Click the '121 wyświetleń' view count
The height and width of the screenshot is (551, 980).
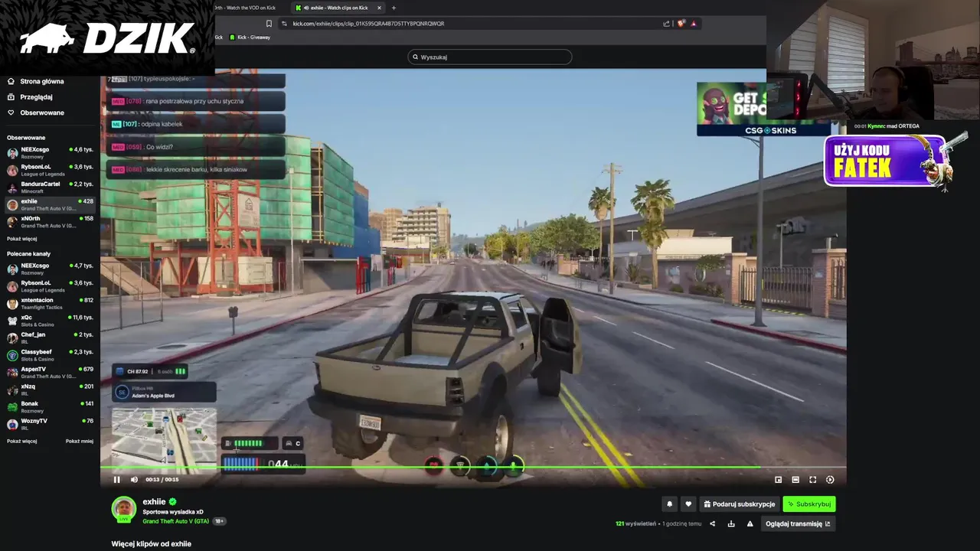tap(635, 524)
